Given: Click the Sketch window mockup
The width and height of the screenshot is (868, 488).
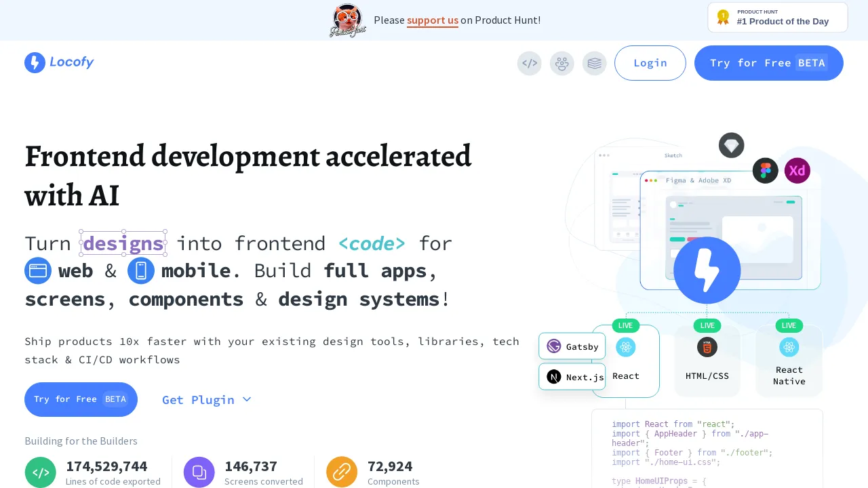Looking at the screenshot, I should click(617, 200).
